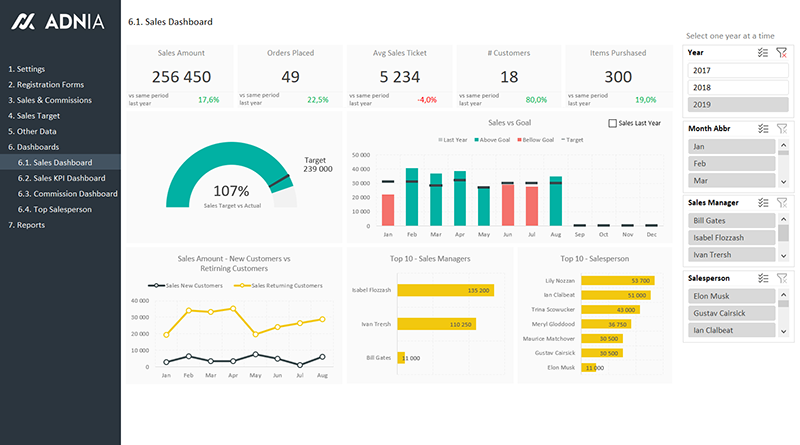Toggle multi-select on Sales Manager slicer
This screenshot has height=445, width=800.
pos(764,202)
